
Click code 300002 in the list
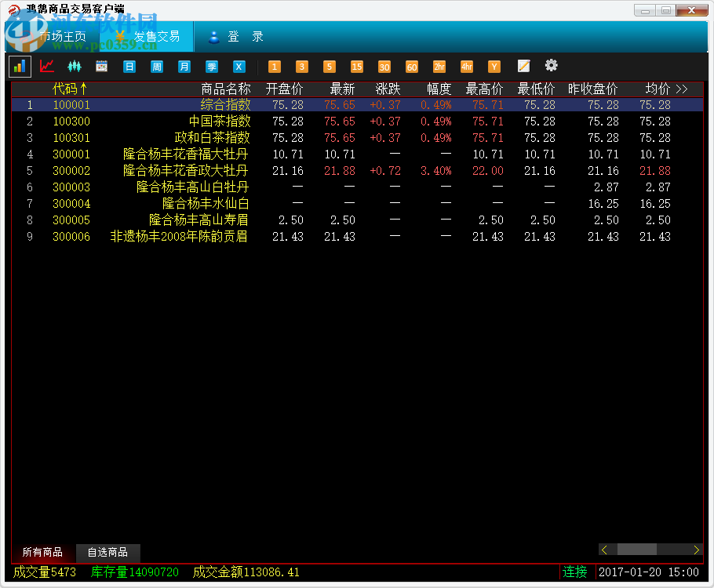71,171
